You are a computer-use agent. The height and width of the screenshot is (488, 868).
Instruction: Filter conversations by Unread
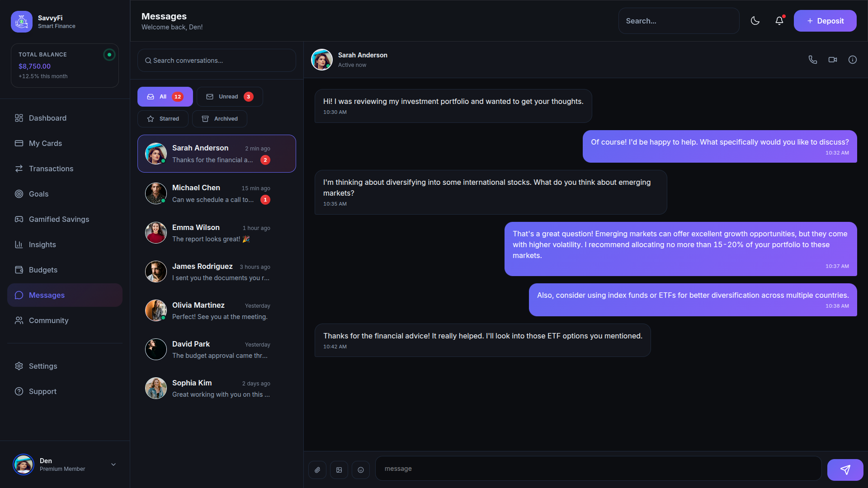[230, 97]
